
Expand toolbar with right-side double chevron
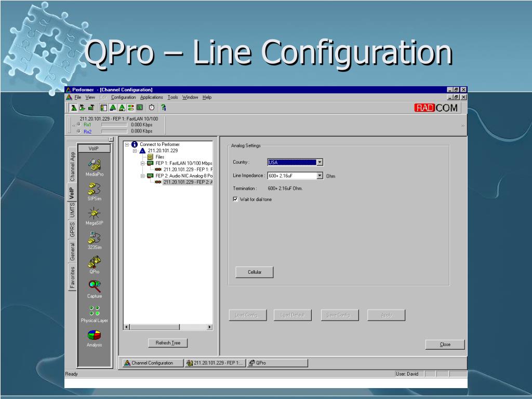pyautogui.click(x=463, y=126)
